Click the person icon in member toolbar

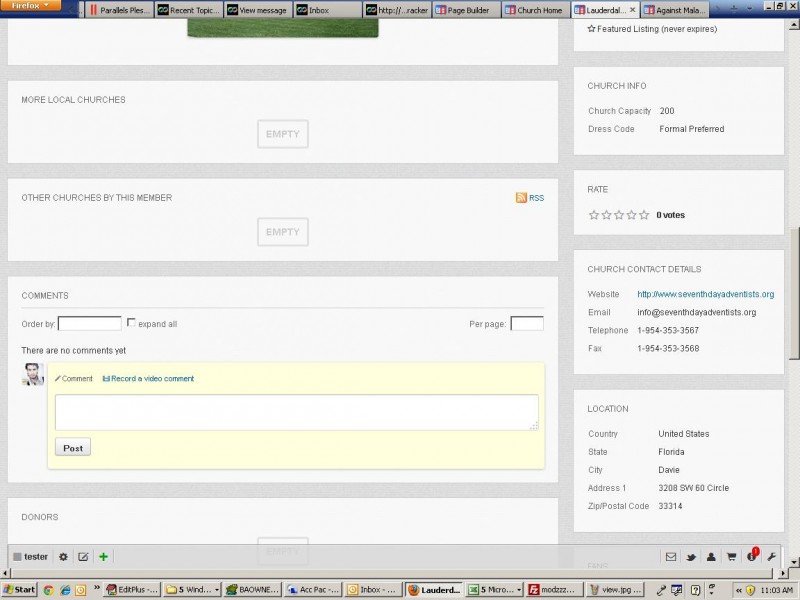click(x=711, y=557)
